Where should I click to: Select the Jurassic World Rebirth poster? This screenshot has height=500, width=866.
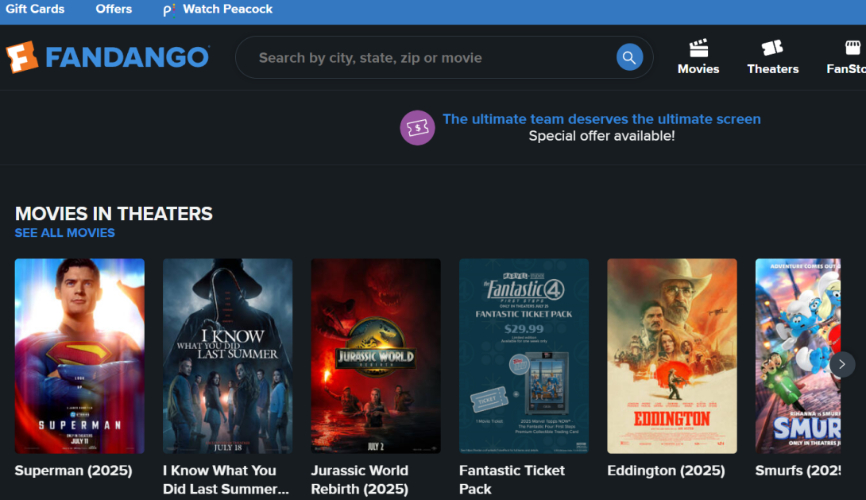click(376, 356)
